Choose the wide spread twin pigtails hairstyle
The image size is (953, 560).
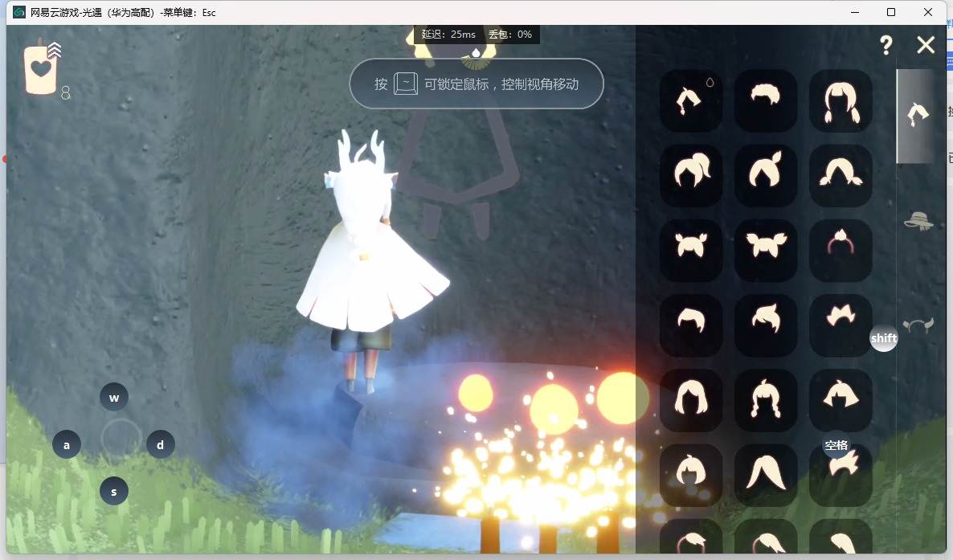[765, 251]
